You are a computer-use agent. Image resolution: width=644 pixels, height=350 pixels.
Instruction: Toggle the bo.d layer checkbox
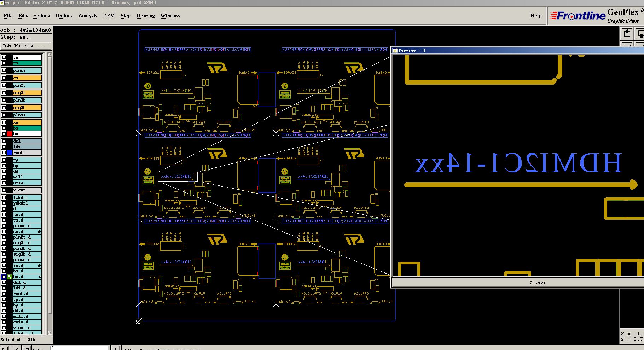click(4, 277)
